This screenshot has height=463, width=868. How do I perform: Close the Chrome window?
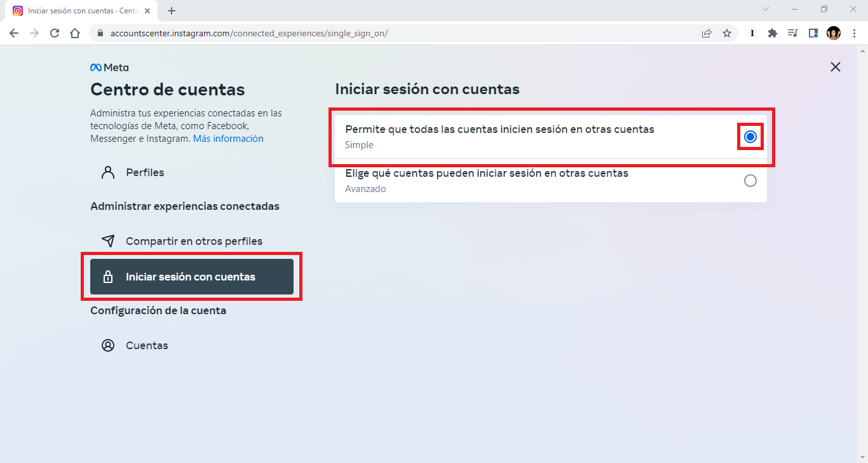coord(853,9)
